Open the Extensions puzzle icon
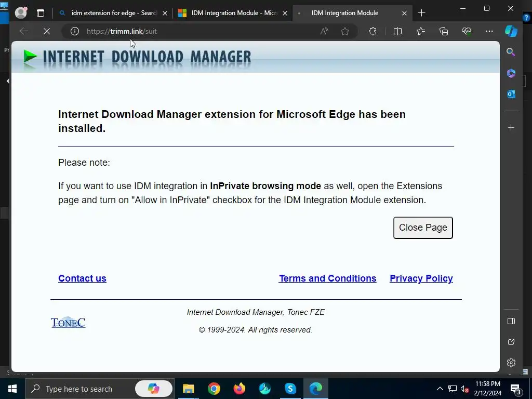532x399 pixels. click(373, 31)
